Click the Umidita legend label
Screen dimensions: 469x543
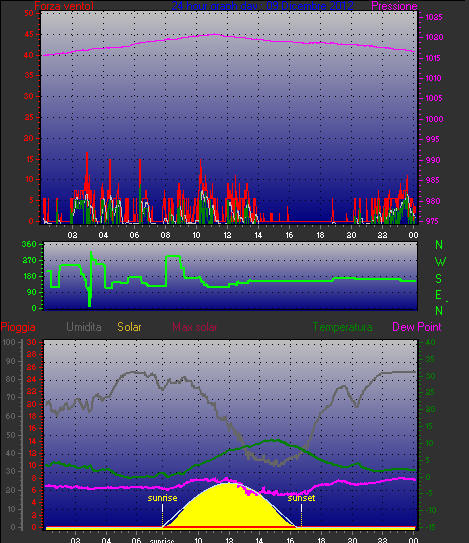coord(84,327)
